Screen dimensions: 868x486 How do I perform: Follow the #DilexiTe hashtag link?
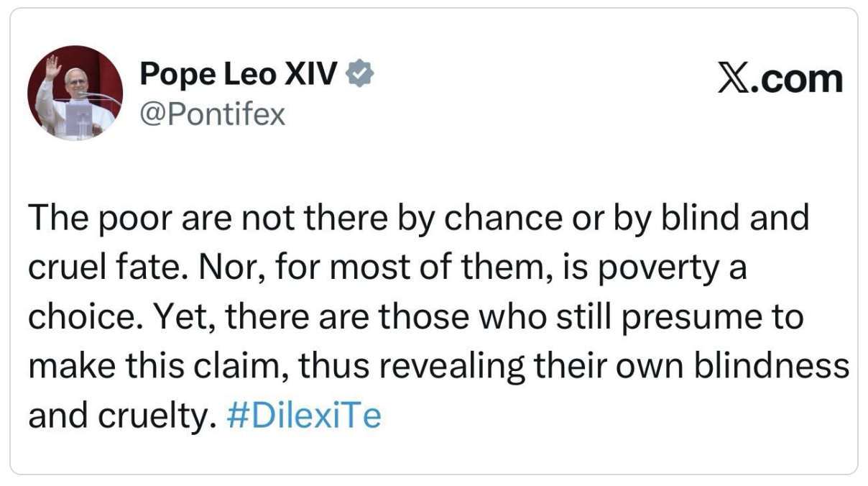[x=303, y=416]
